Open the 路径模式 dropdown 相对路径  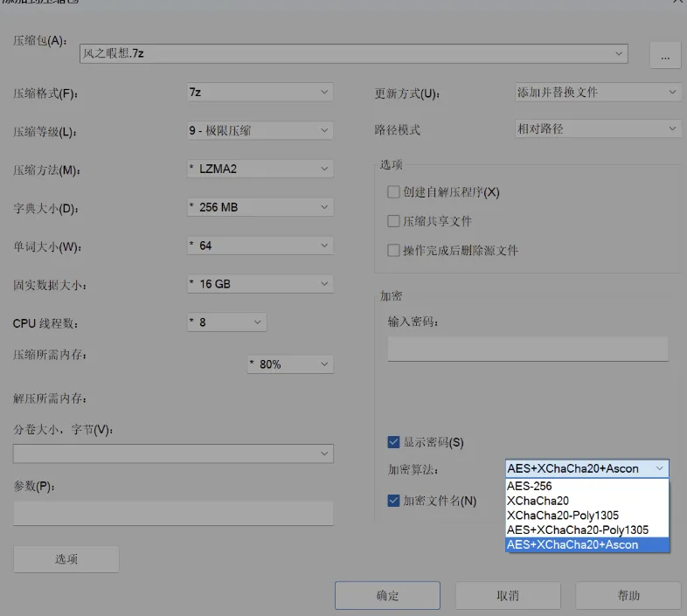[598, 128]
